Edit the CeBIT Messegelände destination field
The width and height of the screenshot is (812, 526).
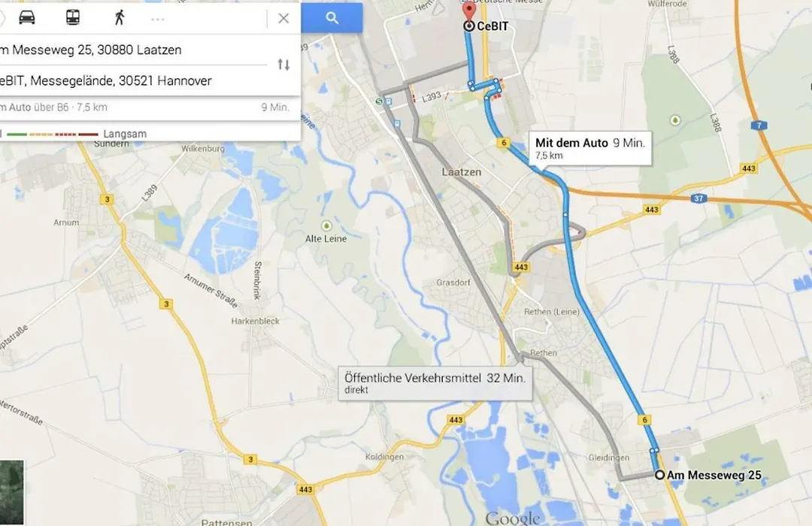coord(134,80)
